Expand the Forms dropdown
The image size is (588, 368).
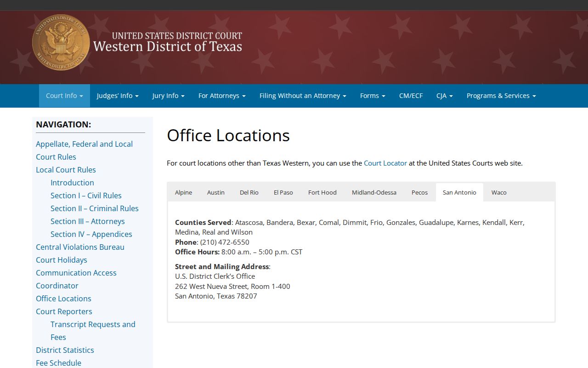point(373,96)
